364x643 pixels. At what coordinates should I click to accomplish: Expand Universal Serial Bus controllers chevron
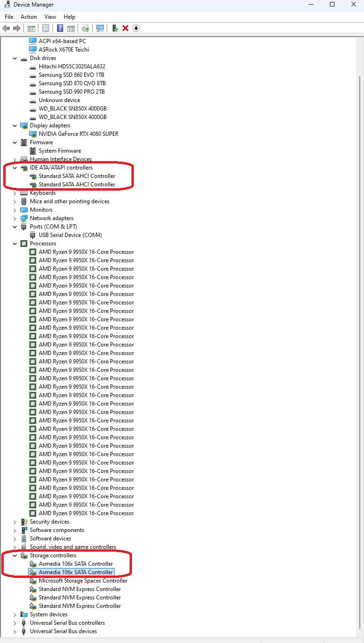point(15,623)
